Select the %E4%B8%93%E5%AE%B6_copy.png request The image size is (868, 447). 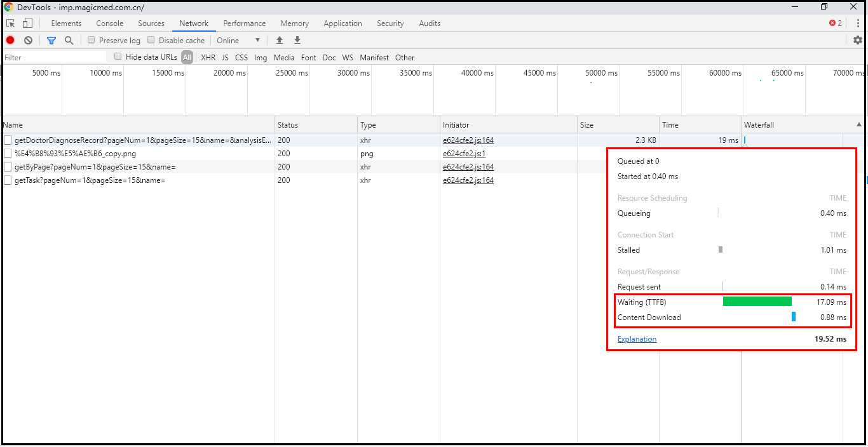(x=305, y=154)
